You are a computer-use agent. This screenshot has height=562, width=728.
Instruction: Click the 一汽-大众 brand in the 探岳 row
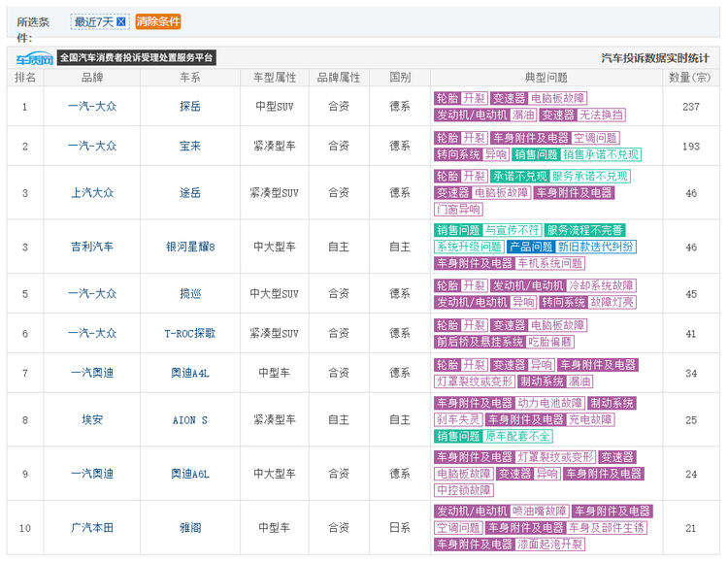pos(92,107)
